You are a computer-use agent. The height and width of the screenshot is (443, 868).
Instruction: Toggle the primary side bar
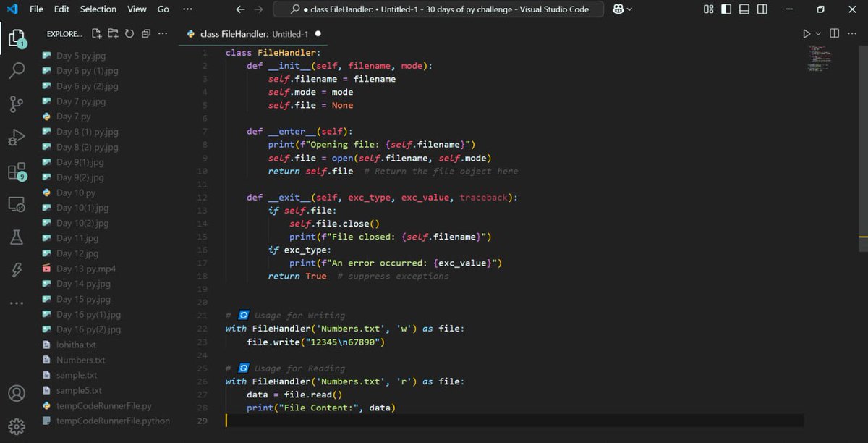(726, 9)
